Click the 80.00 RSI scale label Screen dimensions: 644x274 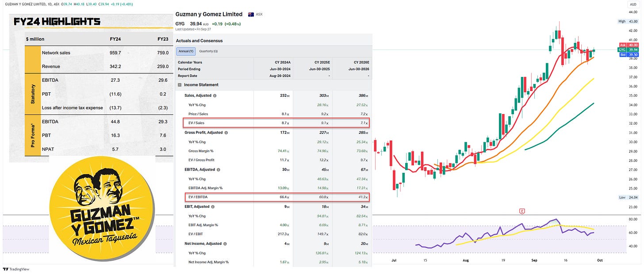coord(632,219)
